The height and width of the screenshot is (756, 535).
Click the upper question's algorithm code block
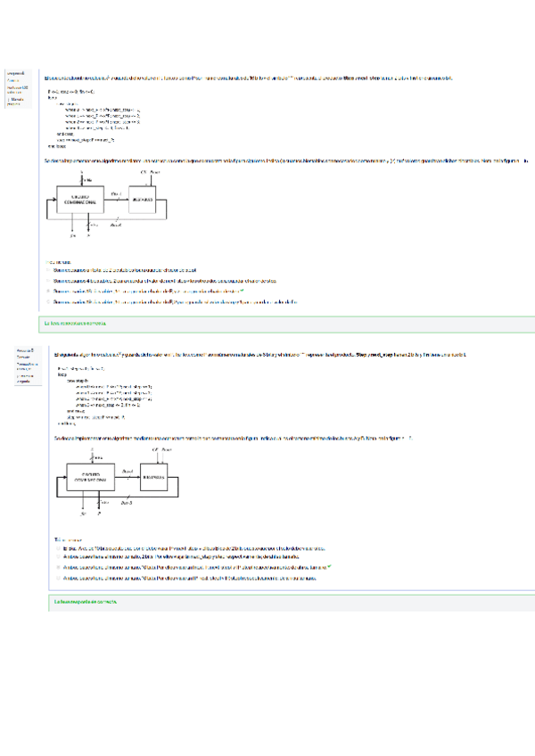95,119
